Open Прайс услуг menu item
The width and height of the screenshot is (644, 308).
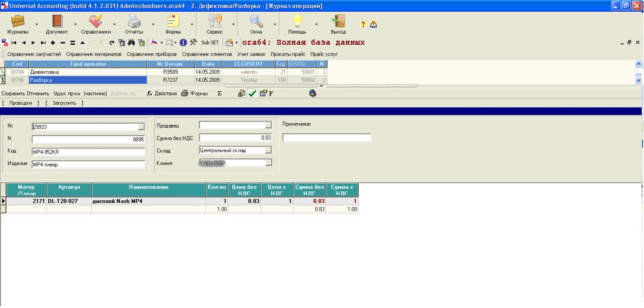pyautogui.click(x=324, y=54)
